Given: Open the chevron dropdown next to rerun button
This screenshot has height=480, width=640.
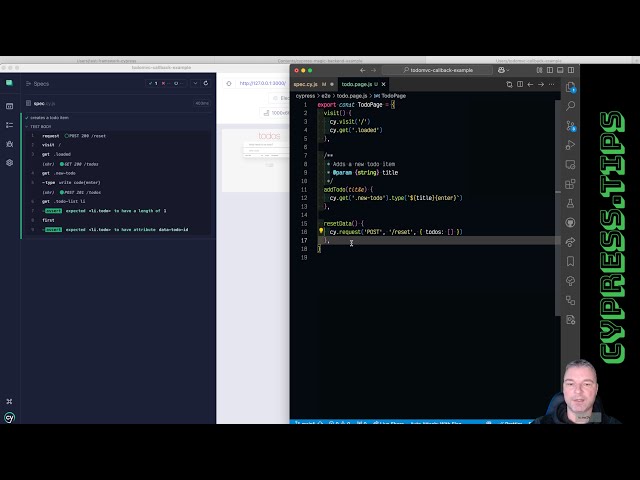Looking at the screenshot, I should coord(195,83).
